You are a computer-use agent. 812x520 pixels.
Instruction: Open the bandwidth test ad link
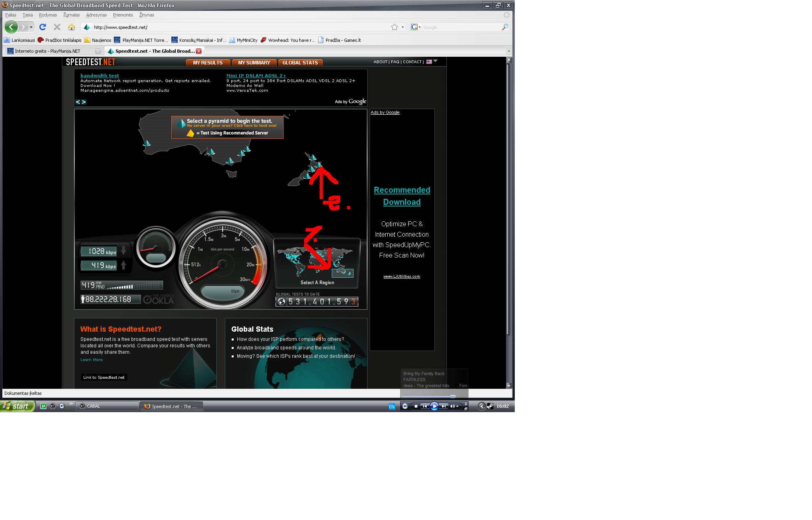(x=100, y=76)
